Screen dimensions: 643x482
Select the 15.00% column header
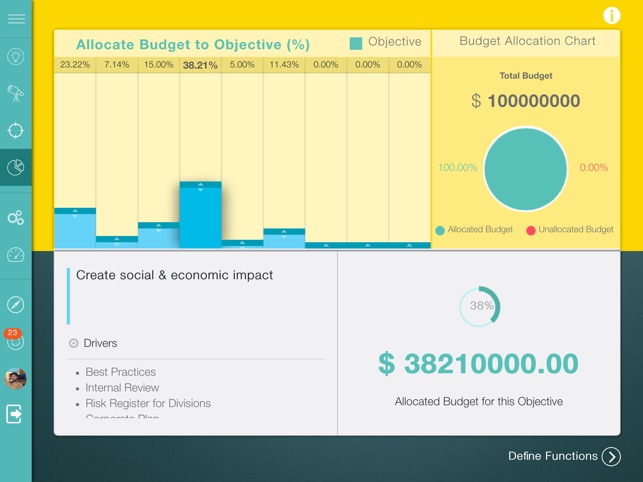(x=159, y=65)
